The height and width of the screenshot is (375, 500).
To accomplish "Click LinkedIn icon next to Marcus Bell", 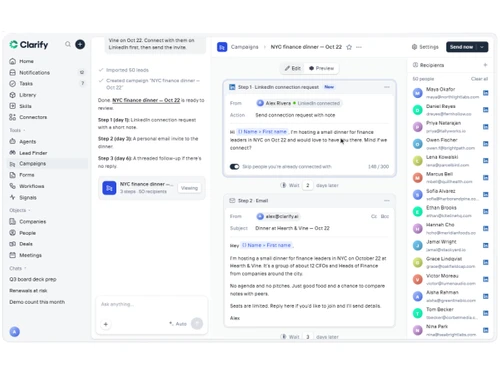I will pos(486,178).
